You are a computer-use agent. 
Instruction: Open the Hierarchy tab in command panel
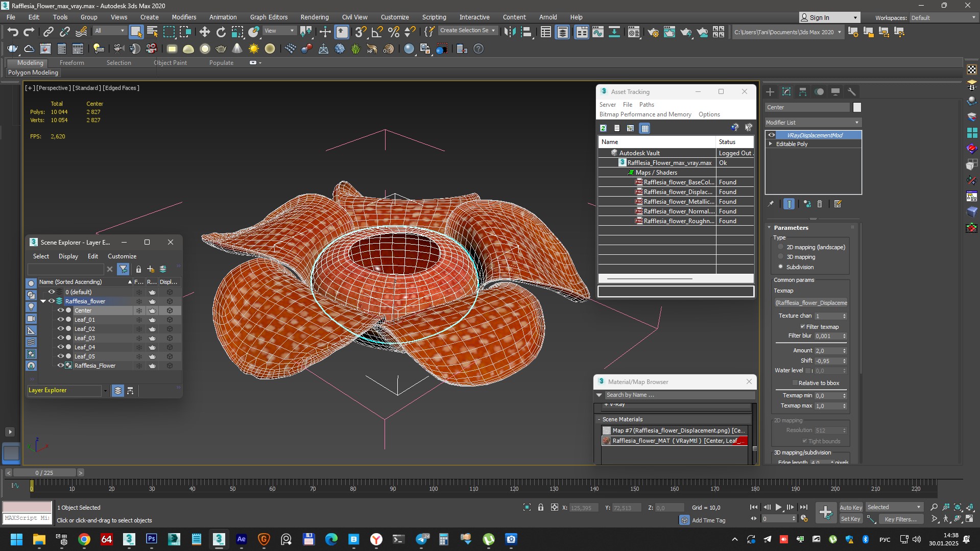(803, 92)
